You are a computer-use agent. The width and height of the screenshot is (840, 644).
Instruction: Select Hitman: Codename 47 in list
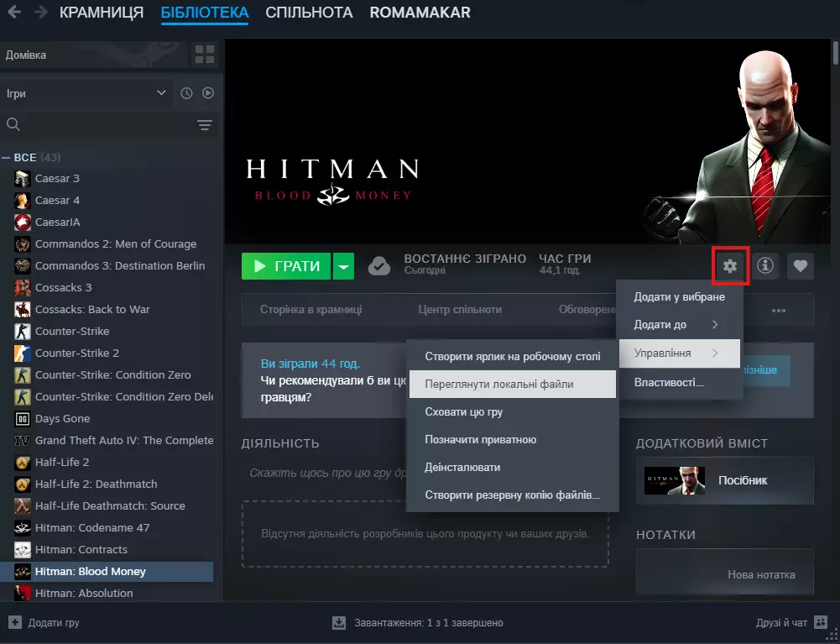point(107,527)
